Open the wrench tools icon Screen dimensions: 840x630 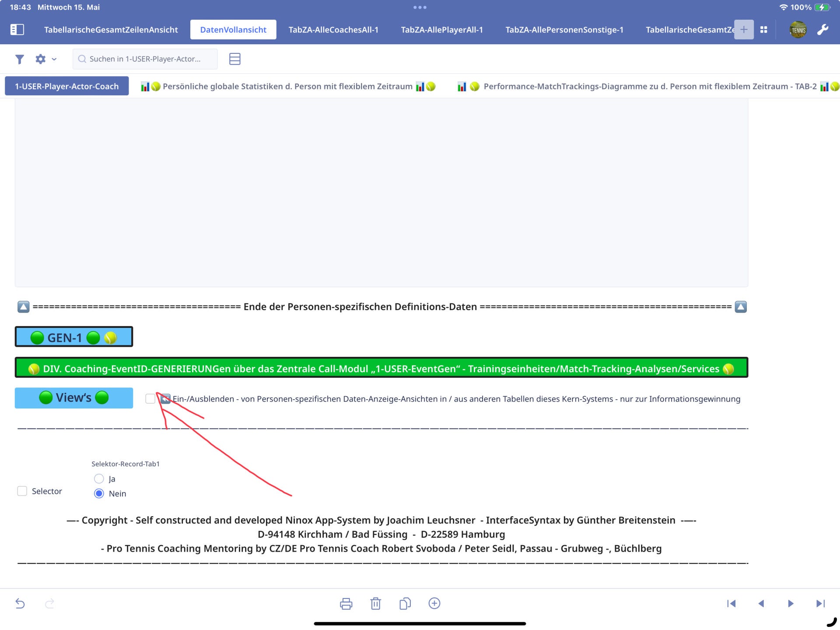[822, 29]
